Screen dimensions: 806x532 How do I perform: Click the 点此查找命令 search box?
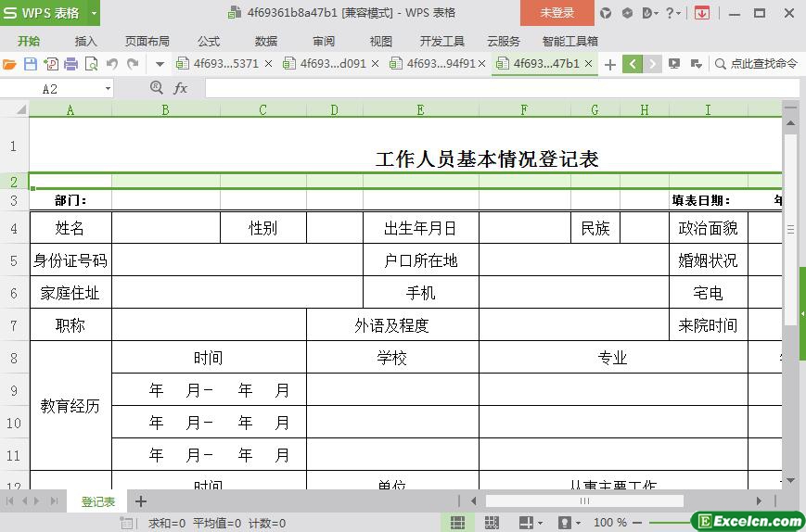[757, 64]
